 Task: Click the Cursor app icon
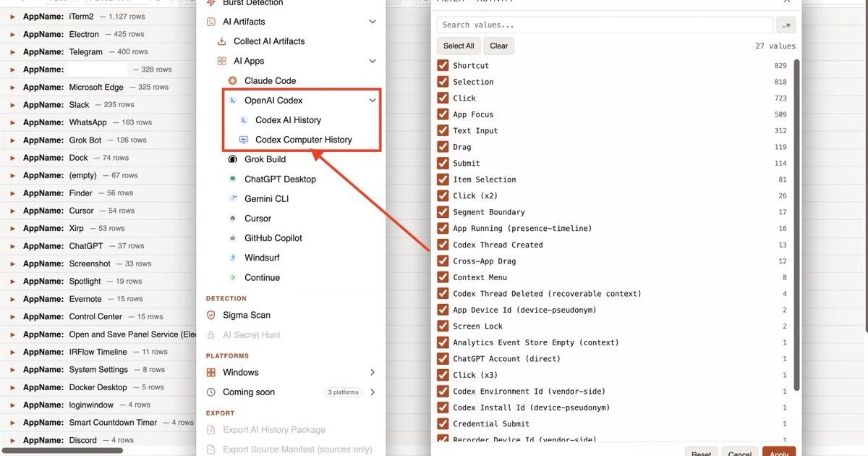click(232, 218)
